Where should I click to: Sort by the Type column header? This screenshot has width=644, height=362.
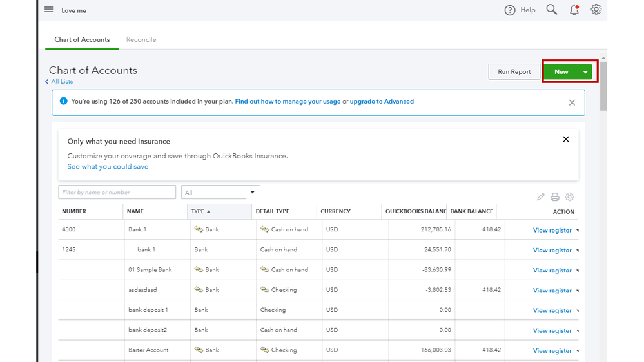pyautogui.click(x=199, y=211)
